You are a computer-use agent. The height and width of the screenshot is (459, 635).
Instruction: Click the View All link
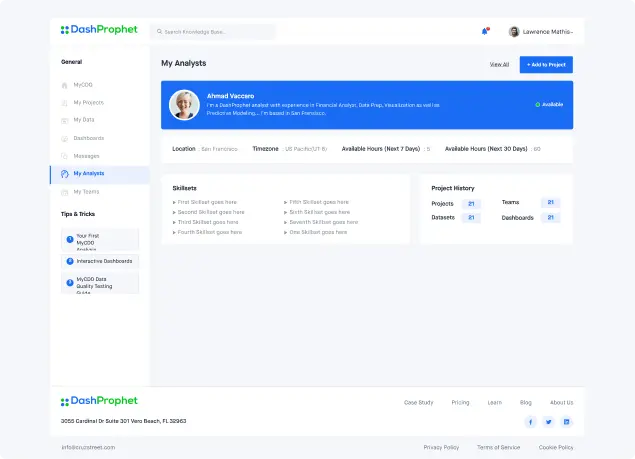pyautogui.click(x=499, y=64)
